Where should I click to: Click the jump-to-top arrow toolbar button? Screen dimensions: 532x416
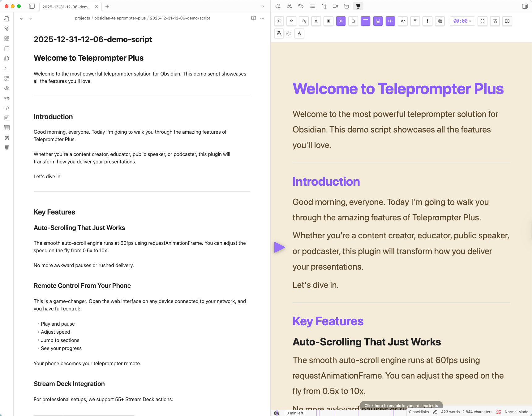click(415, 21)
